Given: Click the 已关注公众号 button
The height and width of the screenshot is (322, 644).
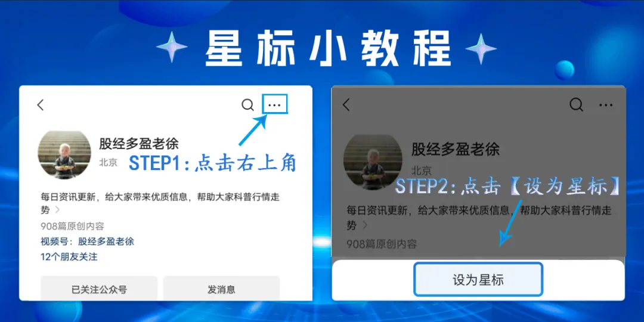Looking at the screenshot, I should pyautogui.click(x=99, y=289).
